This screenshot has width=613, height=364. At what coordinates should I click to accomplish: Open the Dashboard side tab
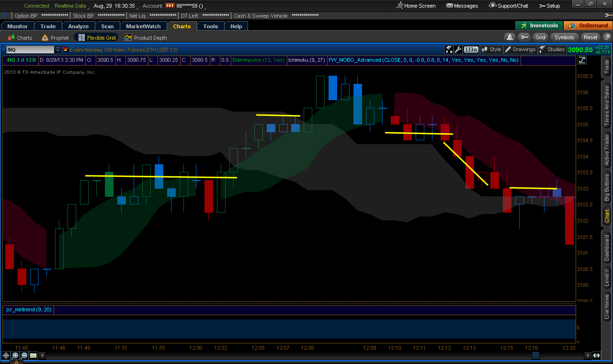coord(607,248)
